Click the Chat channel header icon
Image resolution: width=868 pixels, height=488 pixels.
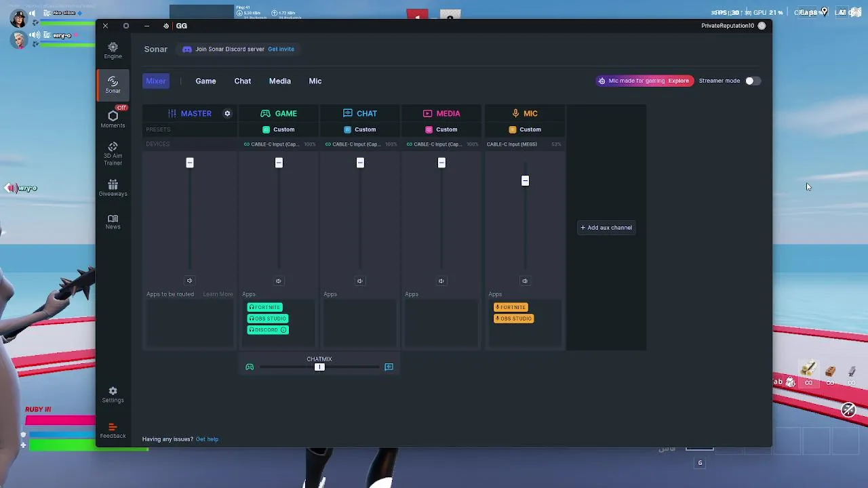click(347, 113)
